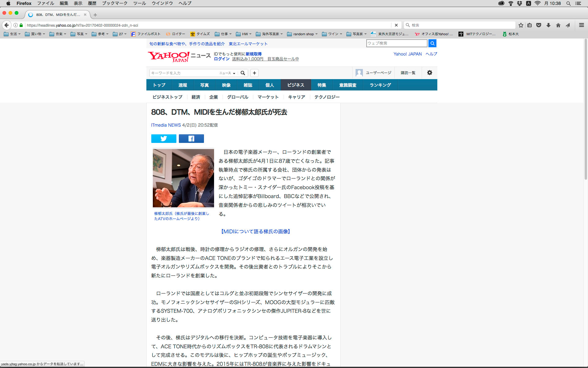
Task: Click the blue web search button
Action: point(432,43)
